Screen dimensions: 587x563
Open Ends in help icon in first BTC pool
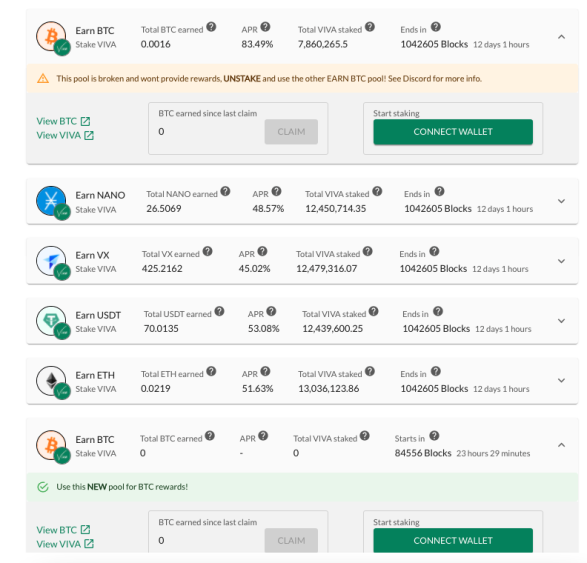[435, 27]
